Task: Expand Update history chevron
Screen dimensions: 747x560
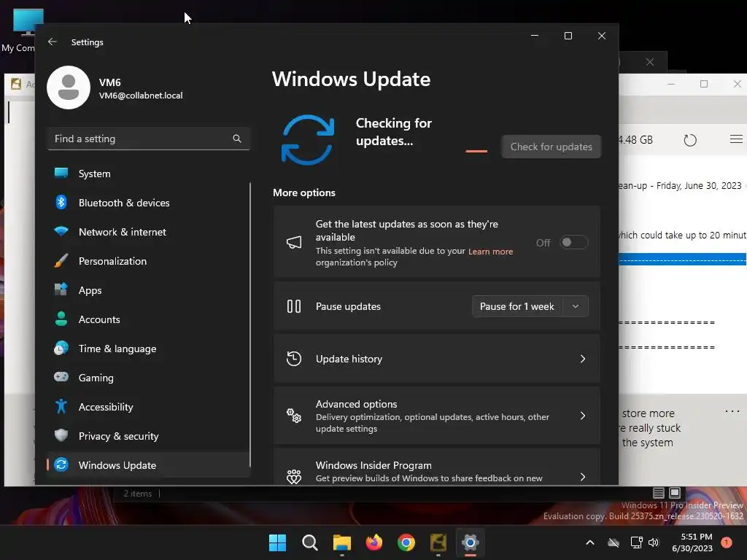Action: (x=583, y=359)
